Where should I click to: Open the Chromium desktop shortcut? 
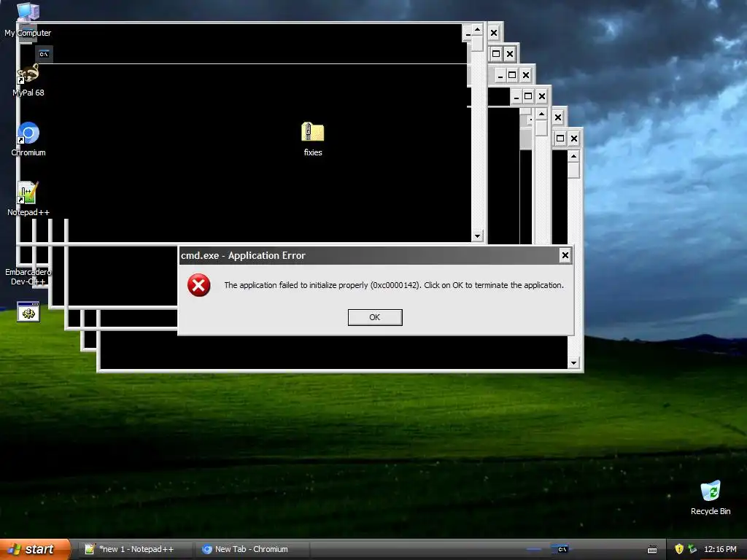28,139
